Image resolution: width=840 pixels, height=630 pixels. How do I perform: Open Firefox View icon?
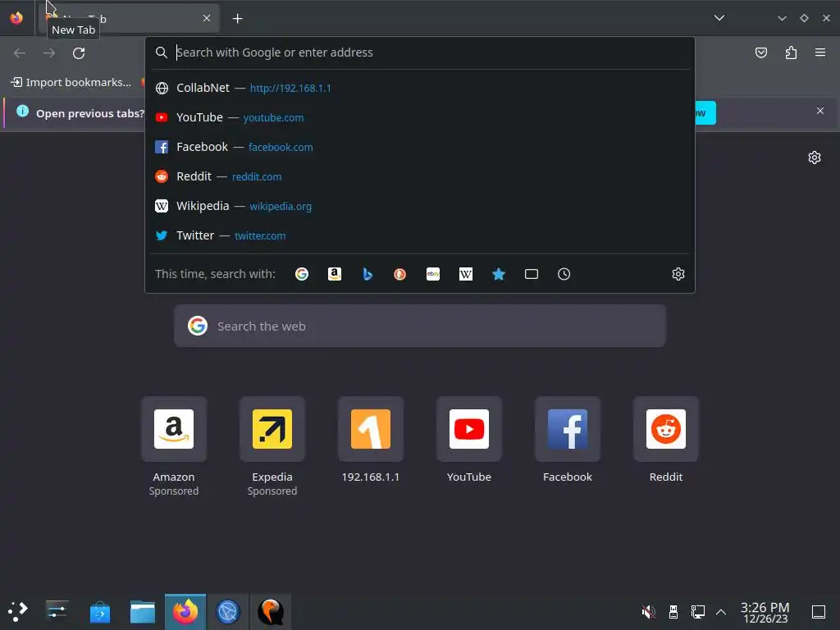pos(16,18)
